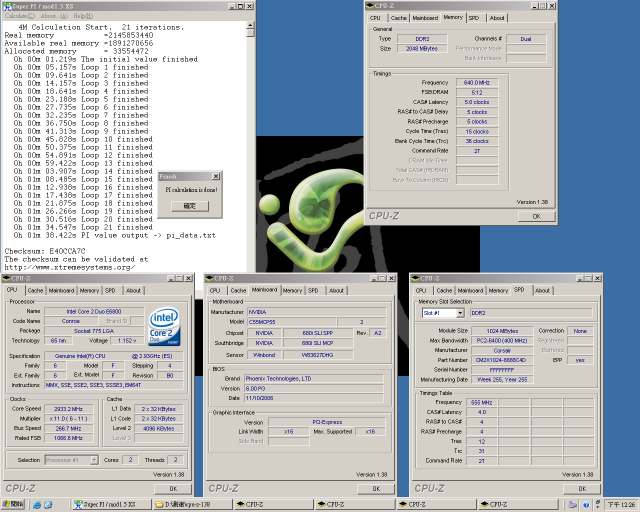640x512 pixels.
Task: Open the Help menu in Super PI
Action: point(83,16)
